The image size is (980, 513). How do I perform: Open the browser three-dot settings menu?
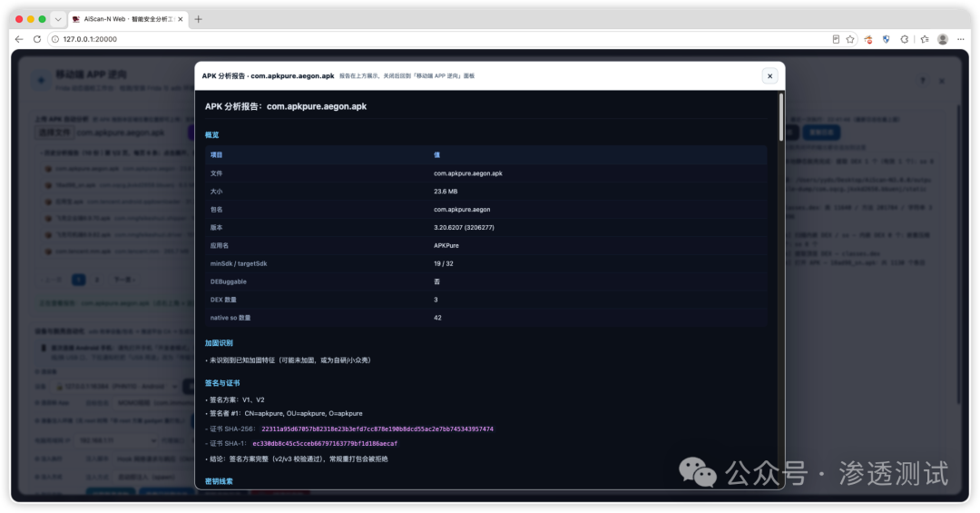(x=961, y=39)
